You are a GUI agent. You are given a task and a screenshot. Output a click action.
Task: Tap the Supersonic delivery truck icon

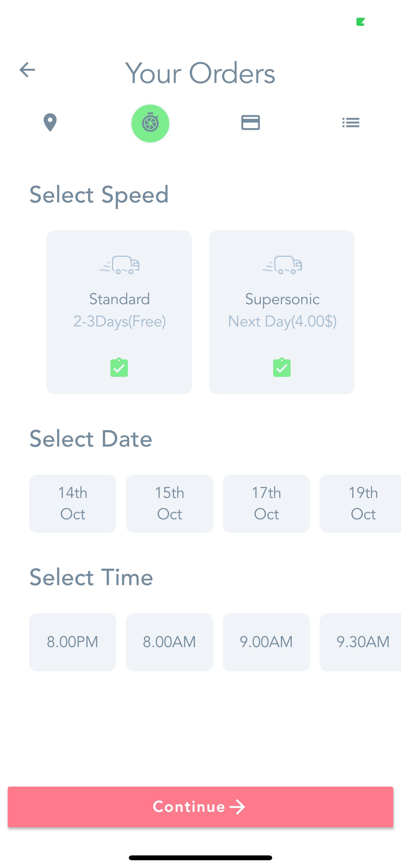[x=282, y=265]
